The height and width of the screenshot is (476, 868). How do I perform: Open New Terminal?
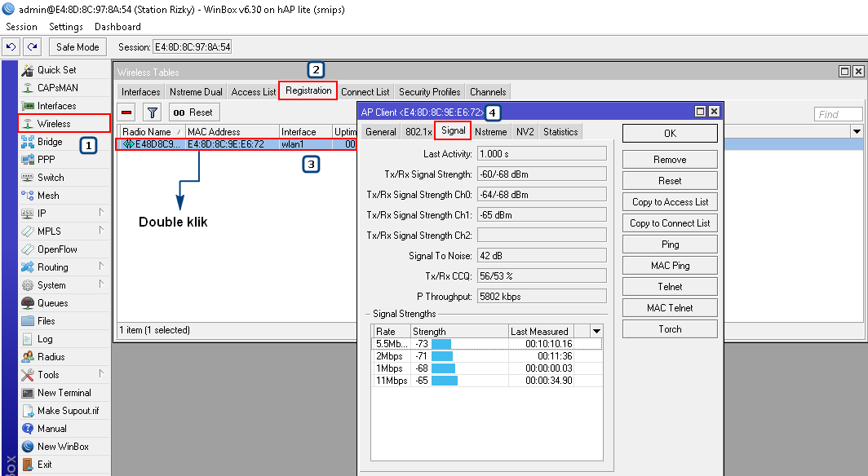tap(64, 393)
